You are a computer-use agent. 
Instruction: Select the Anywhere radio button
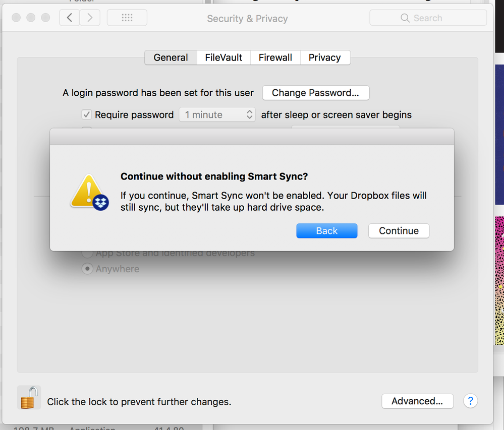(x=87, y=269)
